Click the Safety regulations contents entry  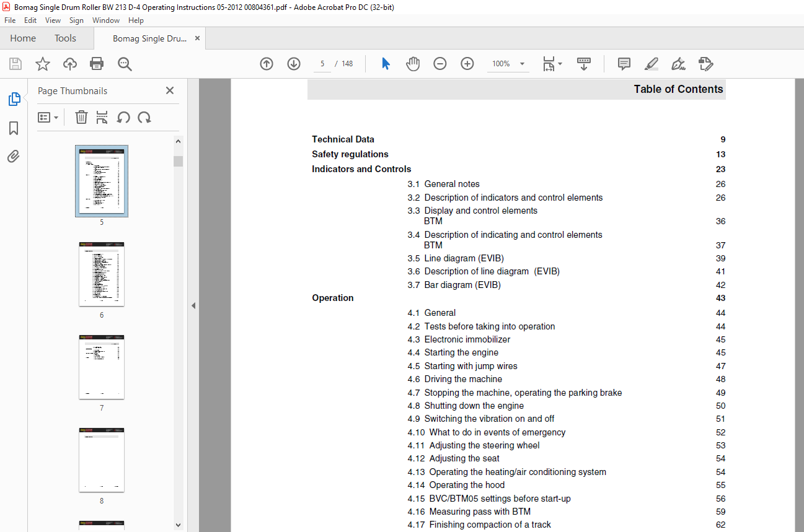pyautogui.click(x=350, y=154)
